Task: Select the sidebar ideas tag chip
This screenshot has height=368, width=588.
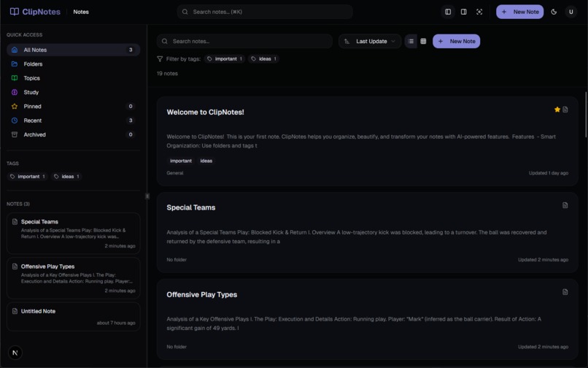Action: (66, 177)
